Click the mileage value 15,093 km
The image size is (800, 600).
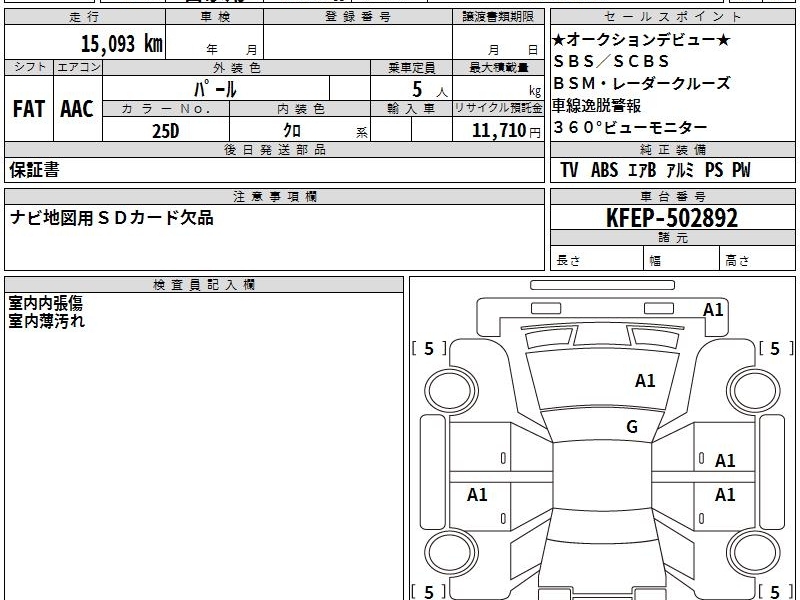tap(121, 44)
